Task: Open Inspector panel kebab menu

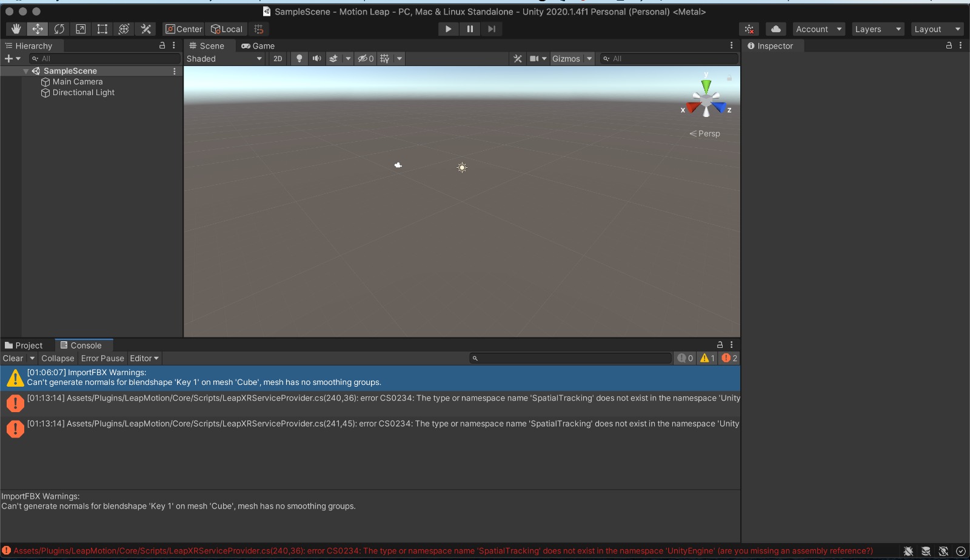Action: point(961,45)
